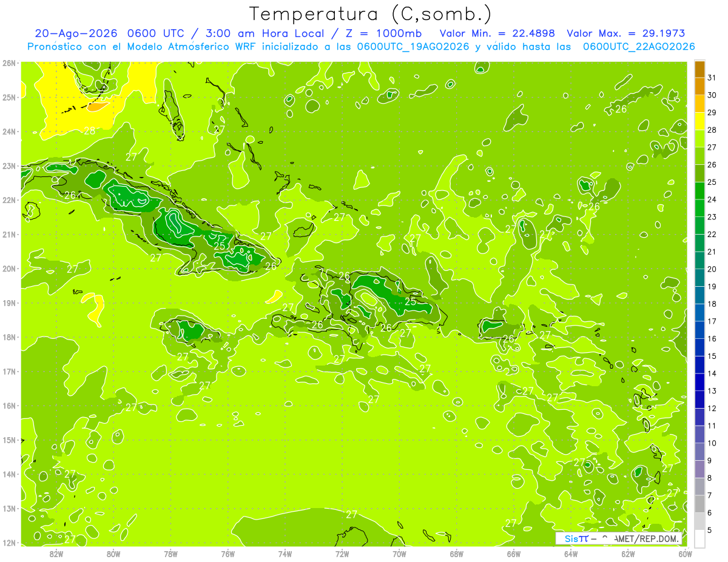Viewport: 728px width, 562px height.
Task: Click the '0600UTC_19AGO2026' initialization time
Action: pyautogui.click(x=414, y=47)
